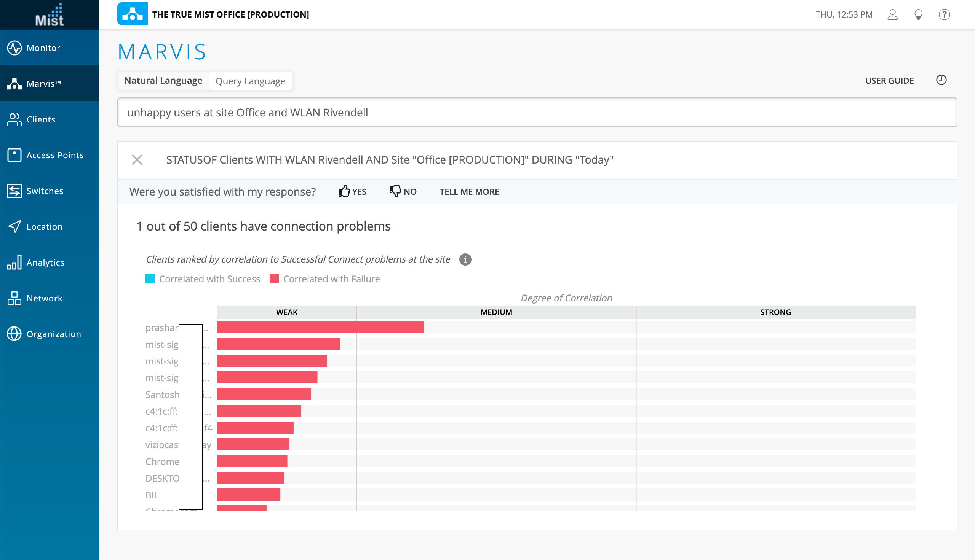Give thumbs up YES feedback
The width and height of the screenshot is (975, 560).
click(x=352, y=191)
